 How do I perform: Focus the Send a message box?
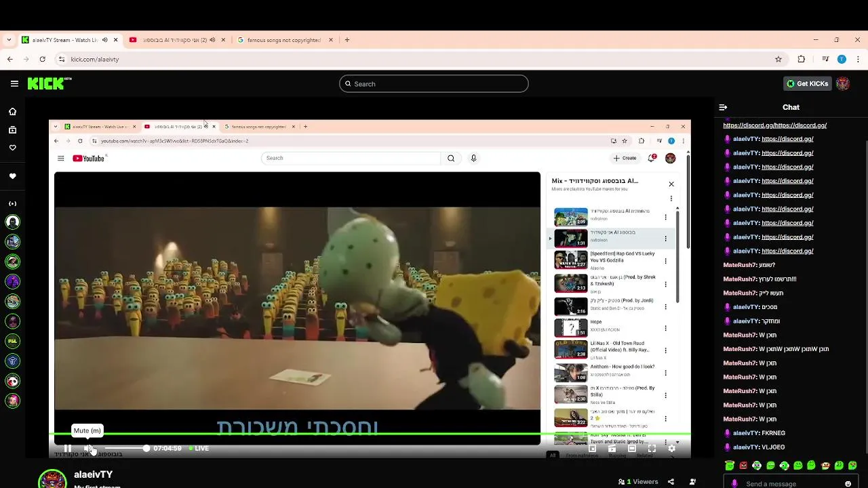point(790,484)
